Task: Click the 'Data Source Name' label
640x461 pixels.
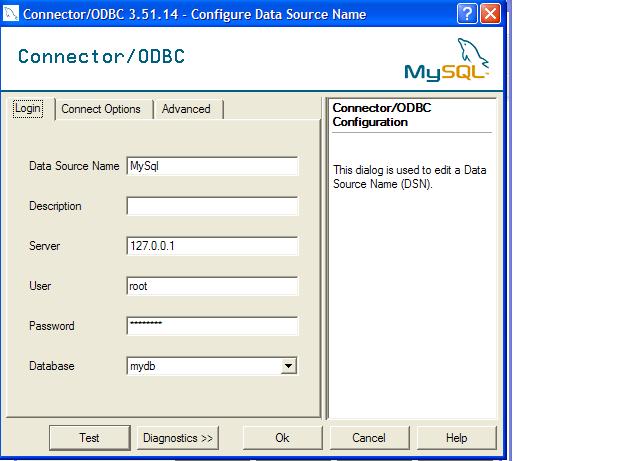Action: [x=74, y=166]
